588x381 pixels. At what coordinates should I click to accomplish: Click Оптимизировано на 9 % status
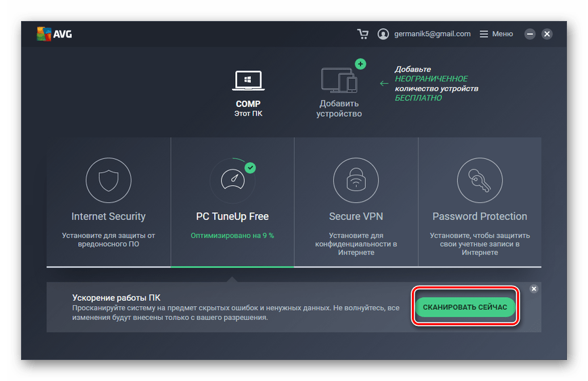(233, 236)
